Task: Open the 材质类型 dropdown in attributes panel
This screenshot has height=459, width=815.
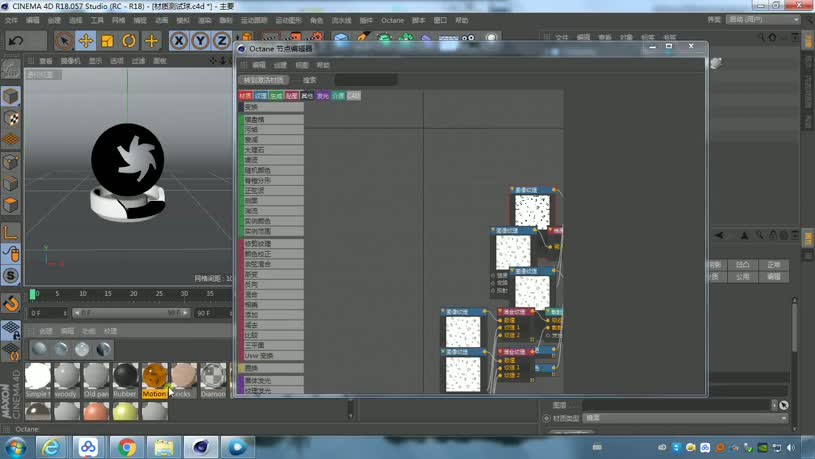Action: [685, 418]
